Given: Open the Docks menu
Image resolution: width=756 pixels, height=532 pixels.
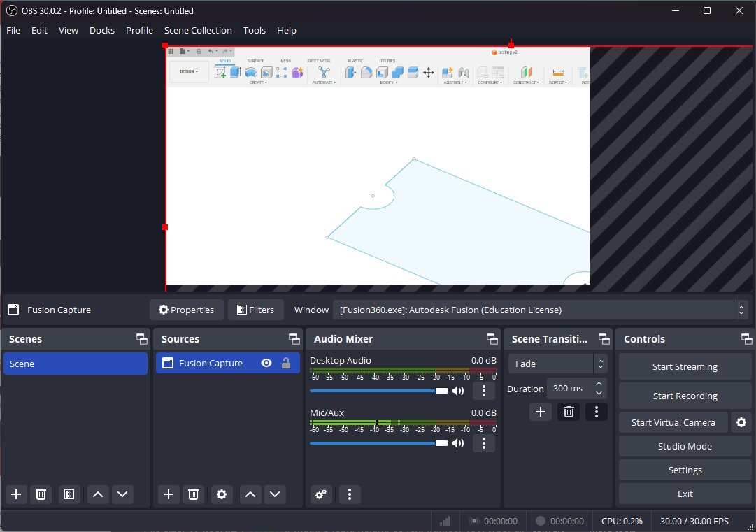Looking at the screenshot, I should [101, 30].
